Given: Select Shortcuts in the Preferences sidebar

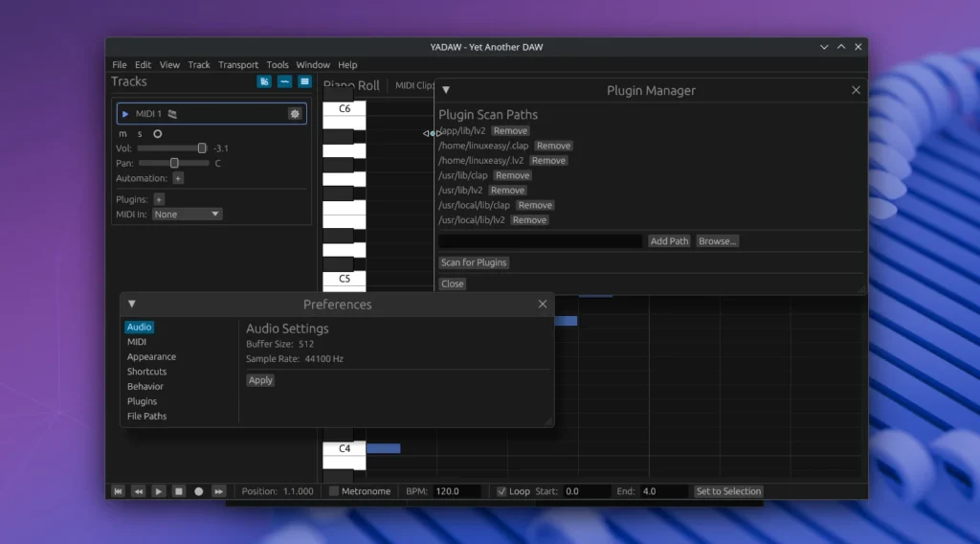Looking at the screenshot, I should [x=146, y=372].
